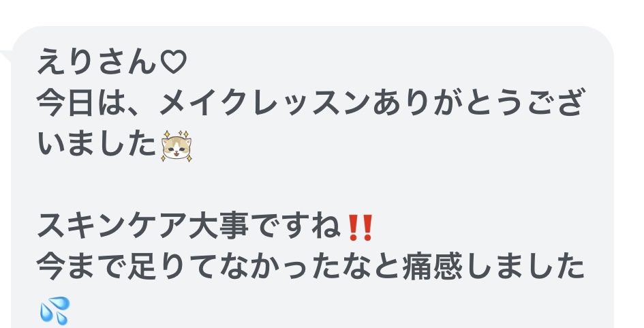644x328 pixels.
Task: Click the character 足 in the last line
Action: click(142, 267)
